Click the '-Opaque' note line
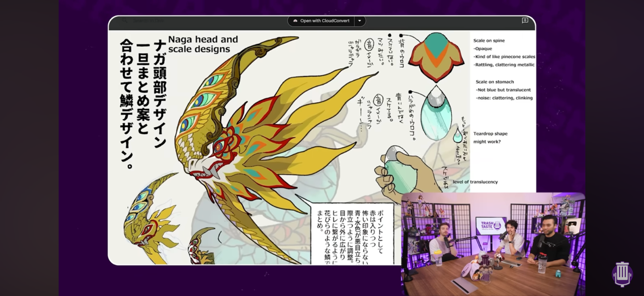The image size is (644, 296). (482, 49)
